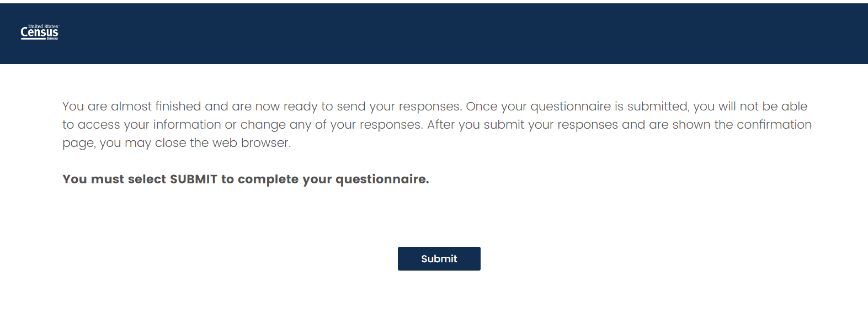
Task: Click the phrase 'change any of your responses'
Action: pyautogui.click(x=331, y=125)
